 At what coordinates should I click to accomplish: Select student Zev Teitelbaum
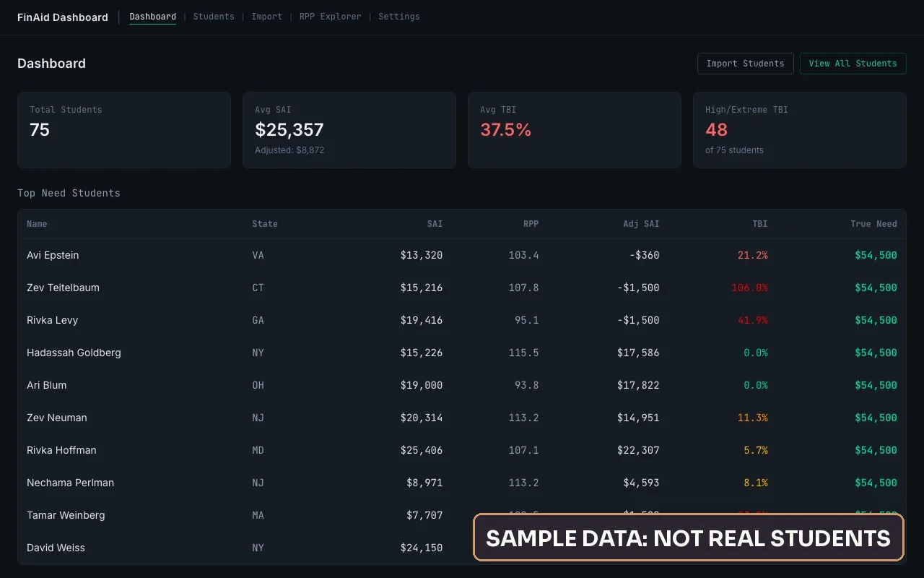pyautogui.click(x=63, y=288)
